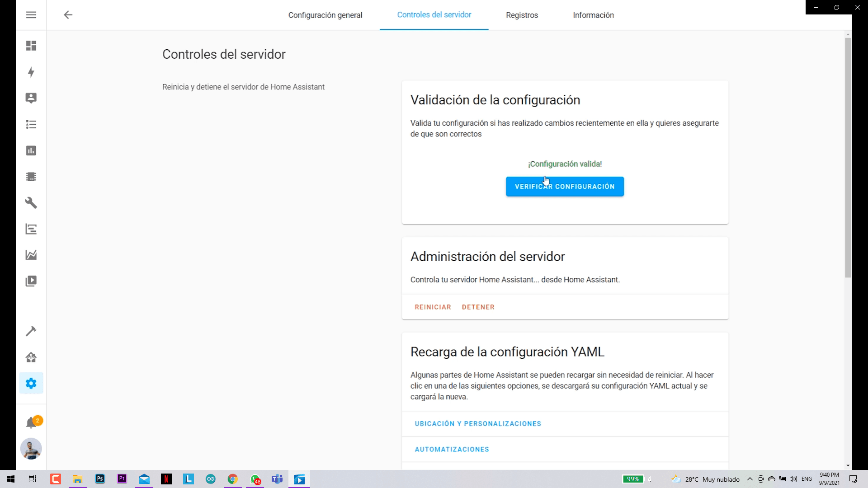868x488 pixels.
Task: Open the Logbook list panel
Action: point(31,124)
